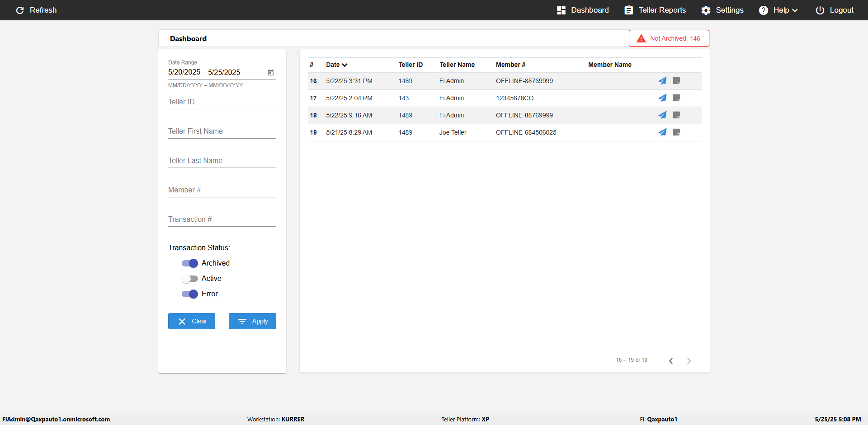The image size is (868, 425).
Task: Log out using the Logout item
Action: pos(835,10)
